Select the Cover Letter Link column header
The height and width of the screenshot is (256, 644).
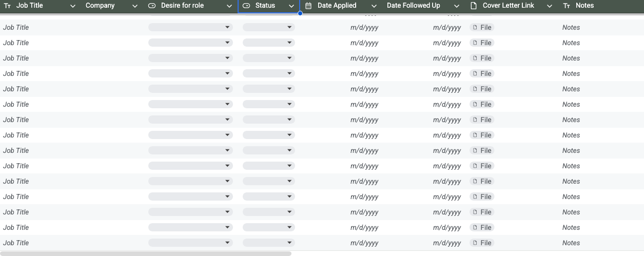click(x=509, y=6)
